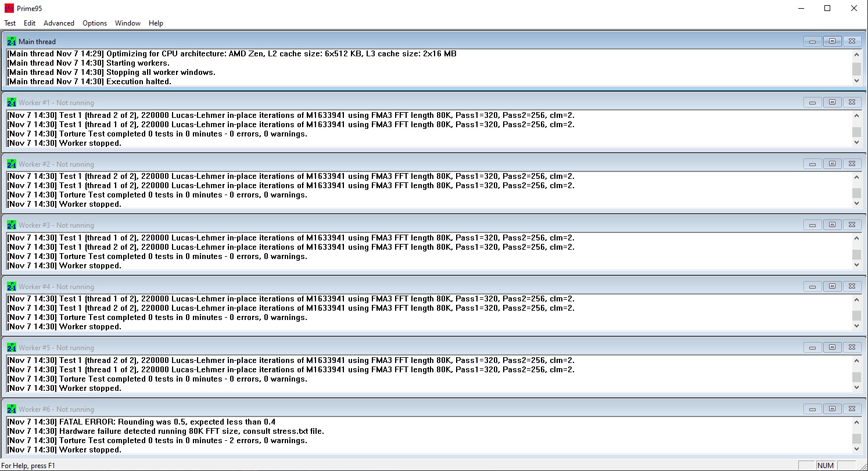Close the Worker #3 child window
This screenshot has height=471, width=868.
852,225
